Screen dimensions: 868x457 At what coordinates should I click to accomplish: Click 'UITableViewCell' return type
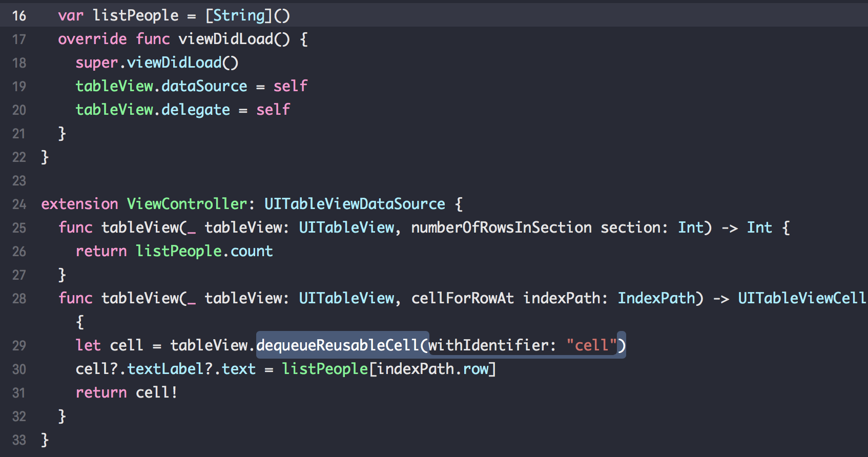[802, 298]
